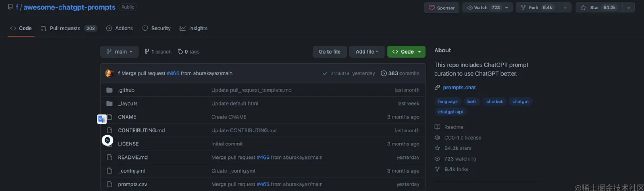Click the link icon next to prompts.chat

[437, 88]
